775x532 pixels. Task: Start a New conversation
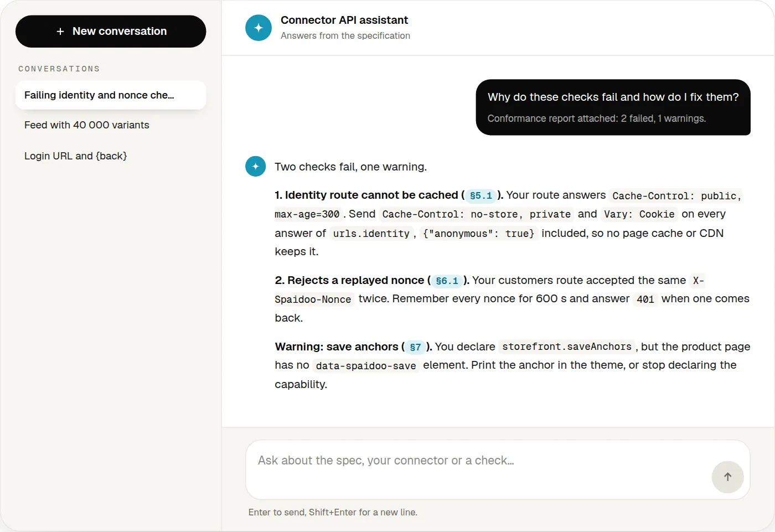pos(111,32)
